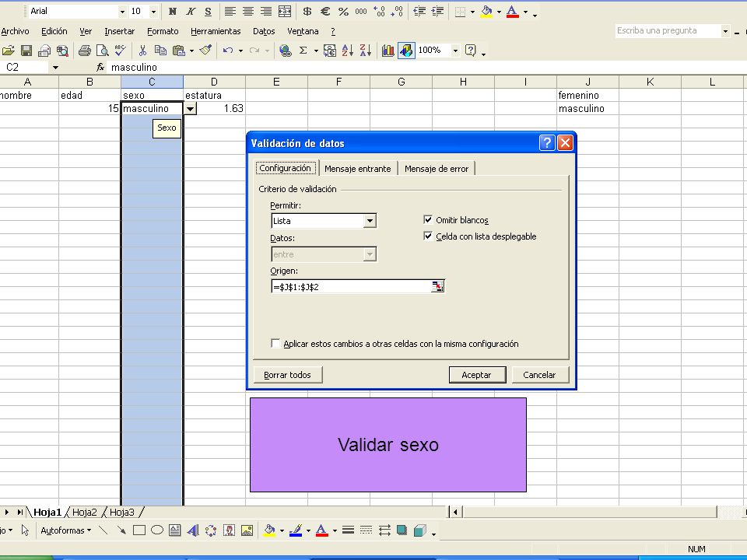Switch to Mensaje entrante tab
747x560 pixels.
(358, 169)
